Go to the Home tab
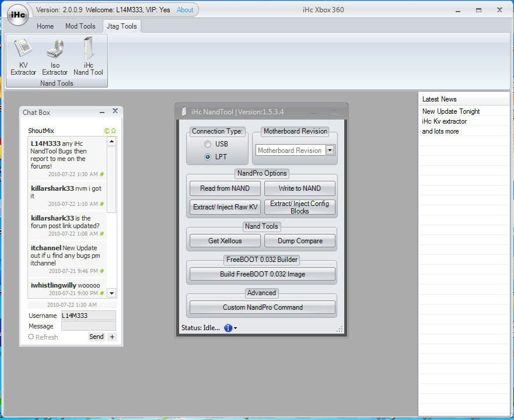This screenshot has height=420, width=514. tap(45, 26)
